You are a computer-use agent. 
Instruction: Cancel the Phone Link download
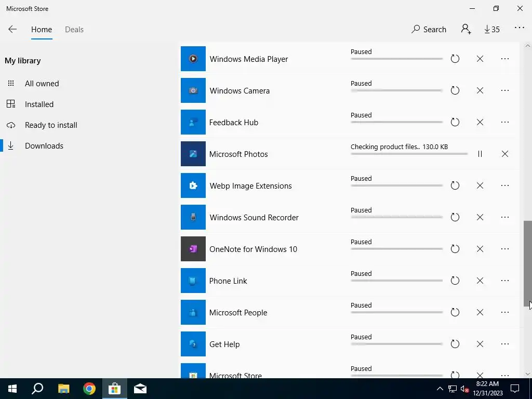point(480,281)
